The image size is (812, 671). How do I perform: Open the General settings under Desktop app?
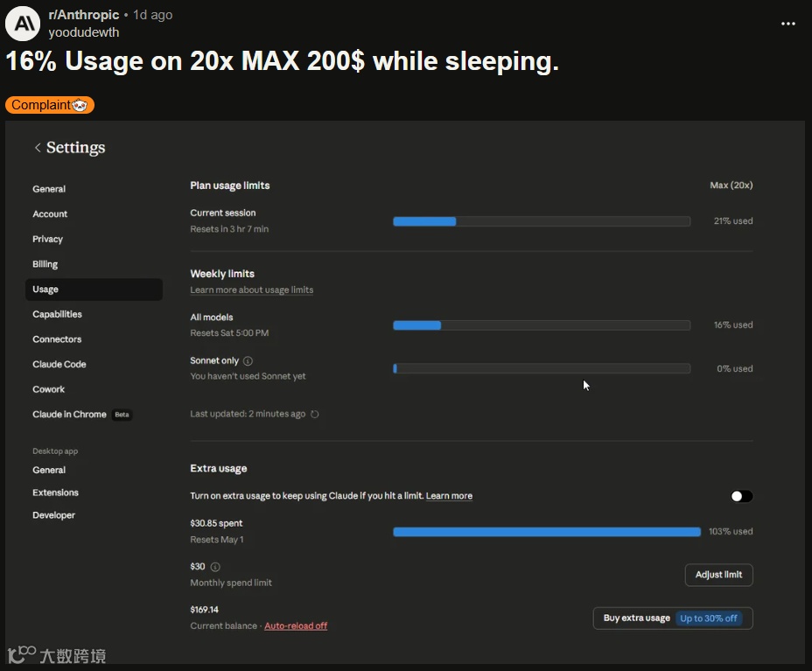coord(49,470)
